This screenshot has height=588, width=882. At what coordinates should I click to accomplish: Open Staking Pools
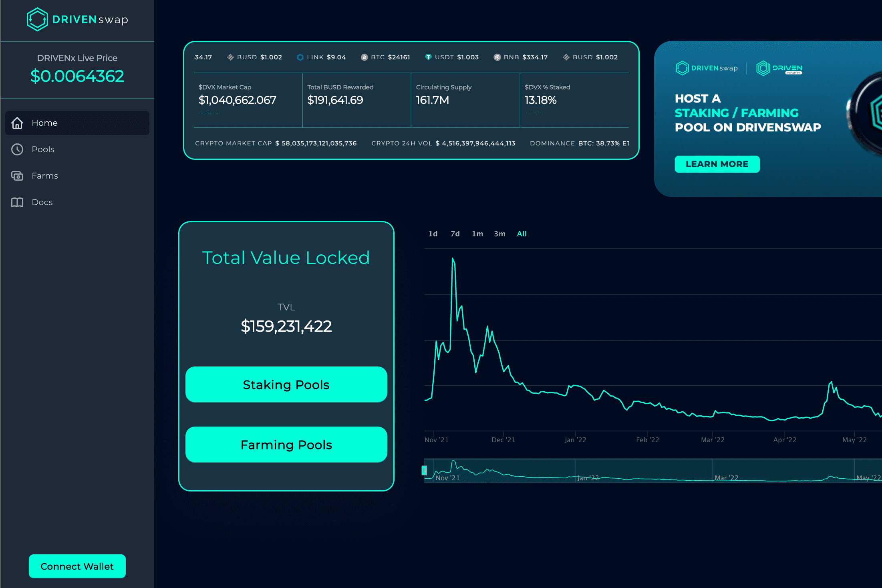(286, 385)
